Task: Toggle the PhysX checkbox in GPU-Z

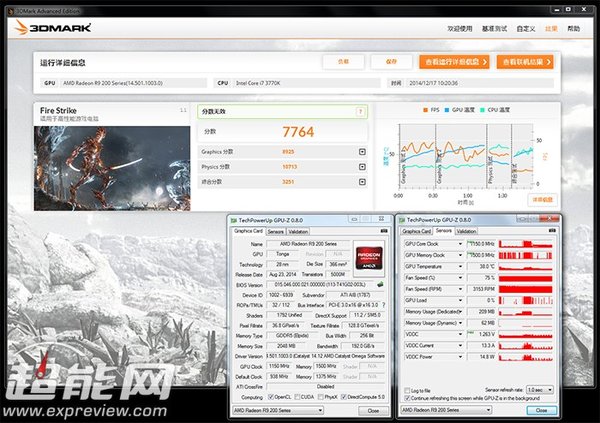Action: click(x=321, y=397)
